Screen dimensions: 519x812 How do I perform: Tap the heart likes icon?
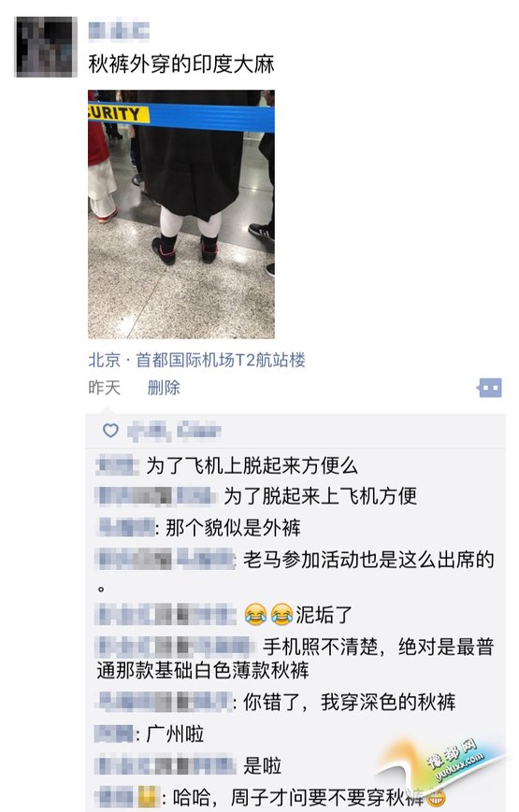[x=110, y=431]
